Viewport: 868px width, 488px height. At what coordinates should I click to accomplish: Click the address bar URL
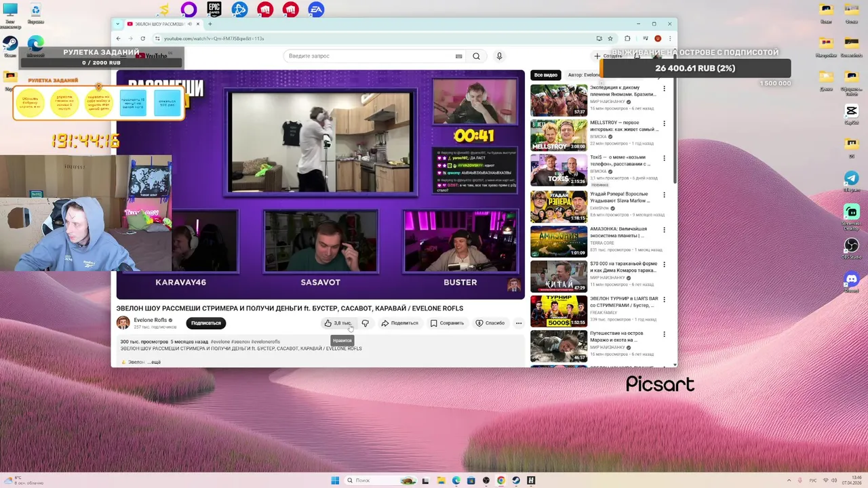pos(214,39)
